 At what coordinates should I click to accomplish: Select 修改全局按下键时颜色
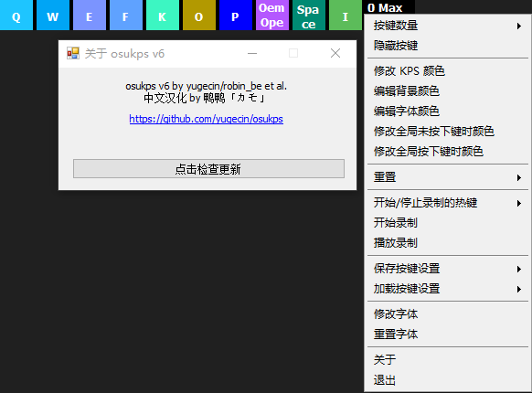pyautogui.click(x=448, y=151)
